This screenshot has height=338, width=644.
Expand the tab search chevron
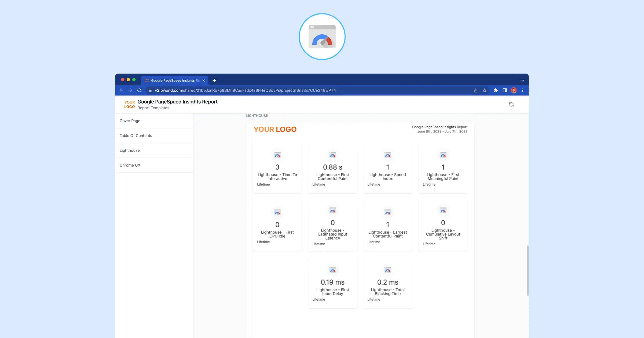(x=522, y=80)
